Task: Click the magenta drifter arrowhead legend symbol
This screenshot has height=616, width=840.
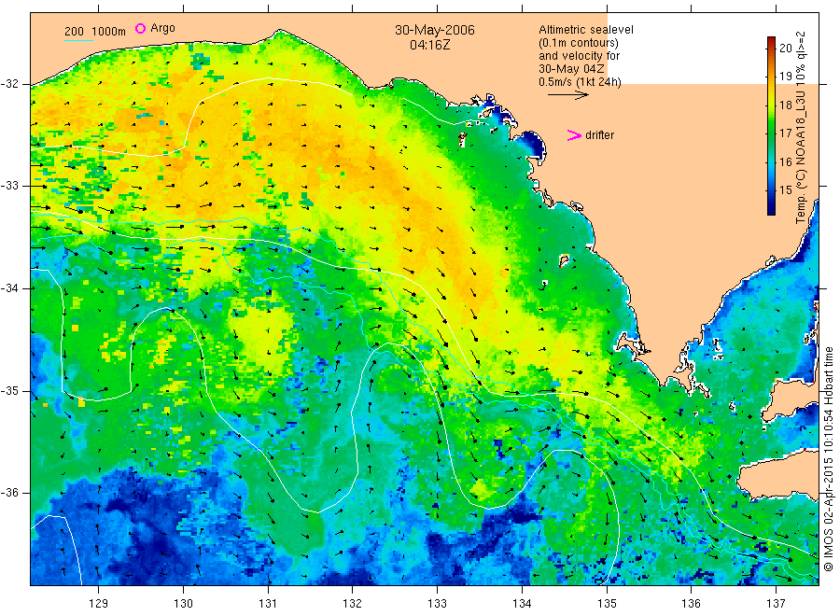Action: [574, 135]
